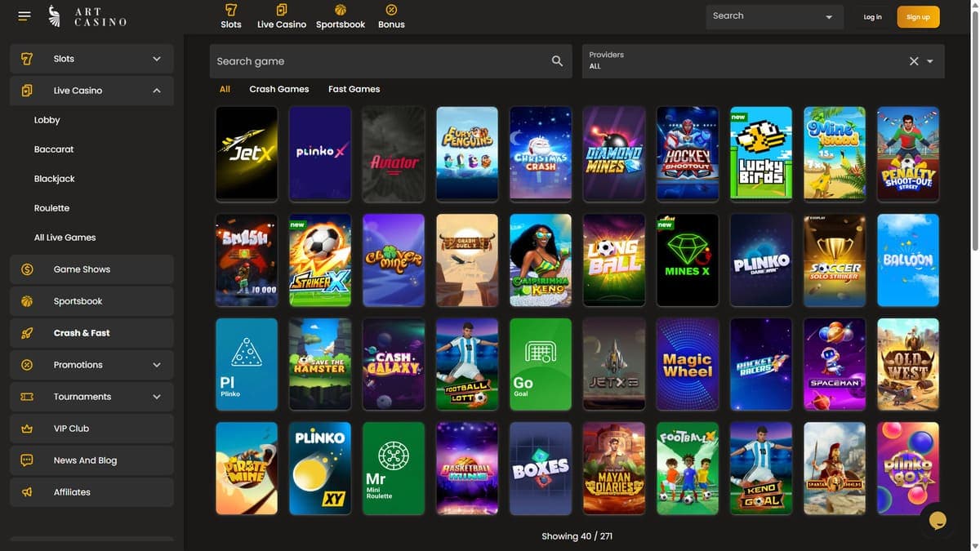Viewport: 980px width, 551px height.
Task: Open the Mini Roulette game thumbnail
Action: [x=394, y=469]
